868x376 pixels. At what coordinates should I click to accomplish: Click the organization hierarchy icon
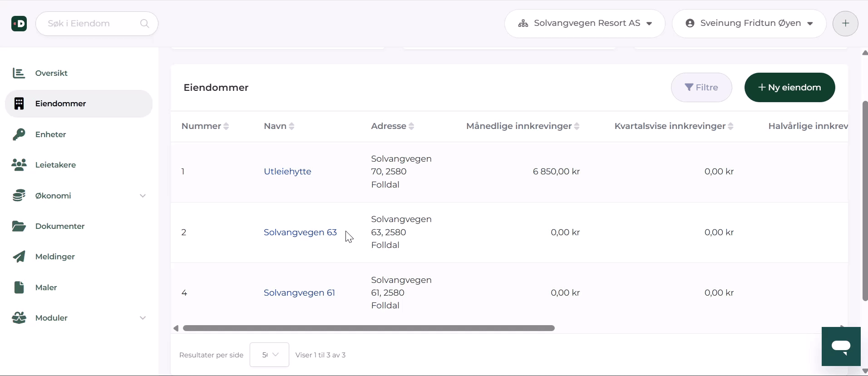(523, 23)
